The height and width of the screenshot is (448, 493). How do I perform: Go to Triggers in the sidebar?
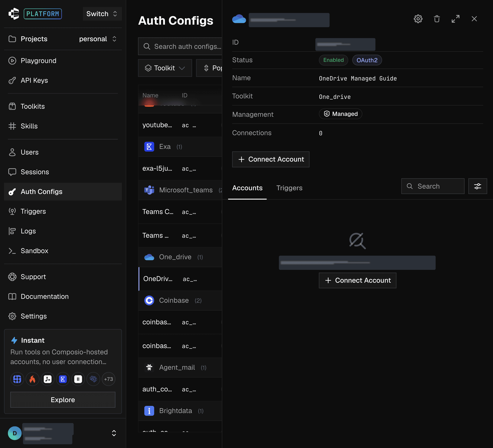[63, 211]
